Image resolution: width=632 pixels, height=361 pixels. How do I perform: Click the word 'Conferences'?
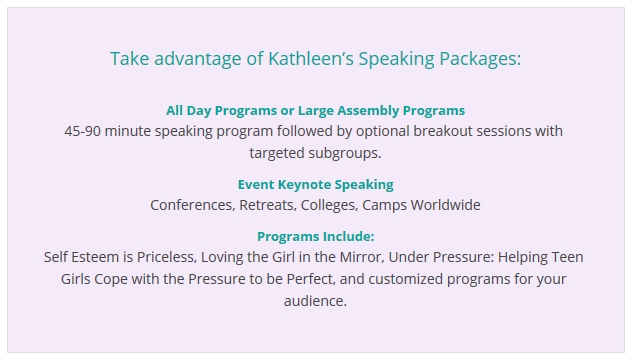pyautogui.click(x=193, y=205)
